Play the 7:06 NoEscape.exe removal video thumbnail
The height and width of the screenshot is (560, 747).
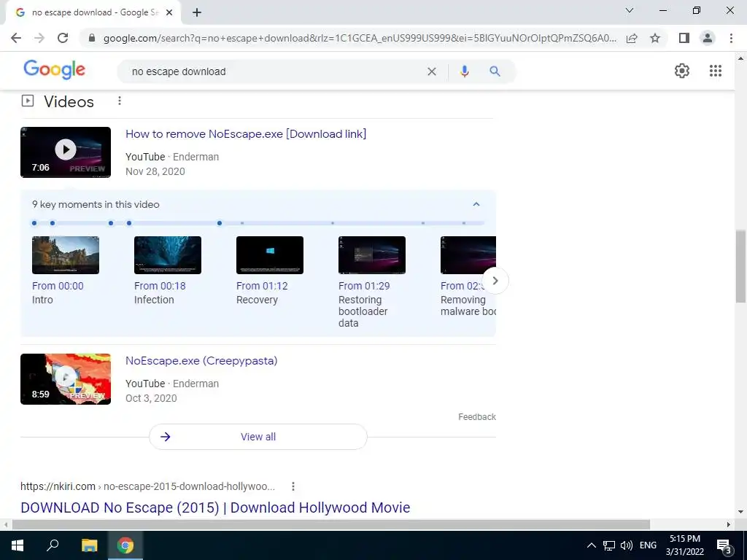[x=66, y=152]
